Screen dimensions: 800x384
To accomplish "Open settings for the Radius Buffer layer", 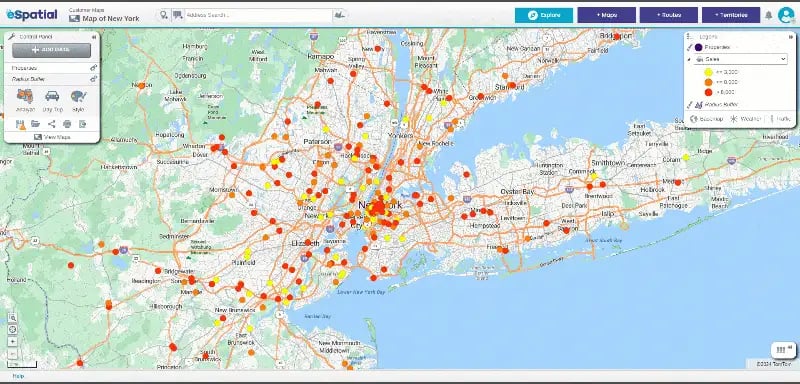I will click(94, 79).
